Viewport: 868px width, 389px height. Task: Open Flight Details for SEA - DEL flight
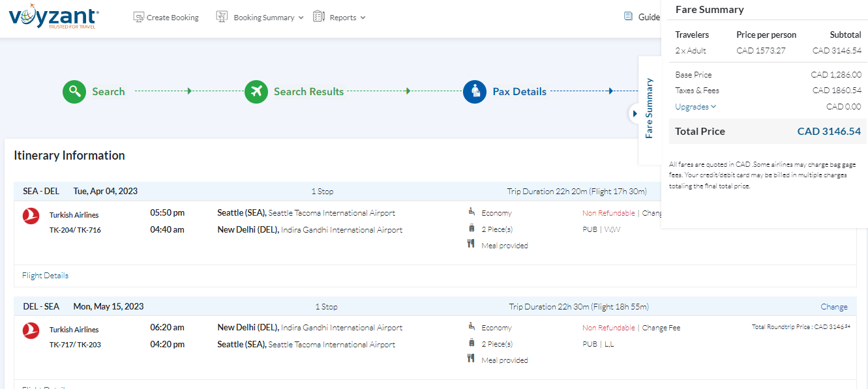[45, 276]
